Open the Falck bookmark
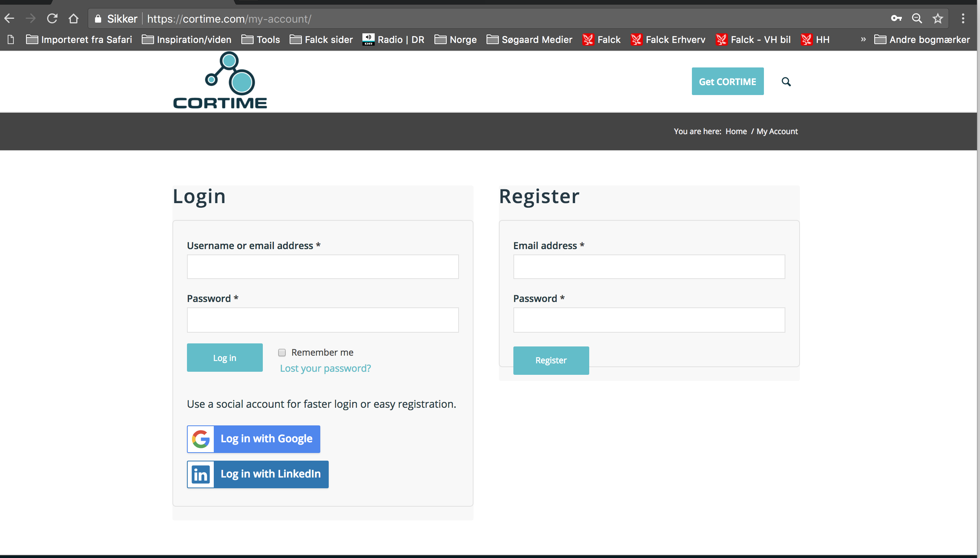This screenshot has height=558, width=980. (x=601, y=39)
